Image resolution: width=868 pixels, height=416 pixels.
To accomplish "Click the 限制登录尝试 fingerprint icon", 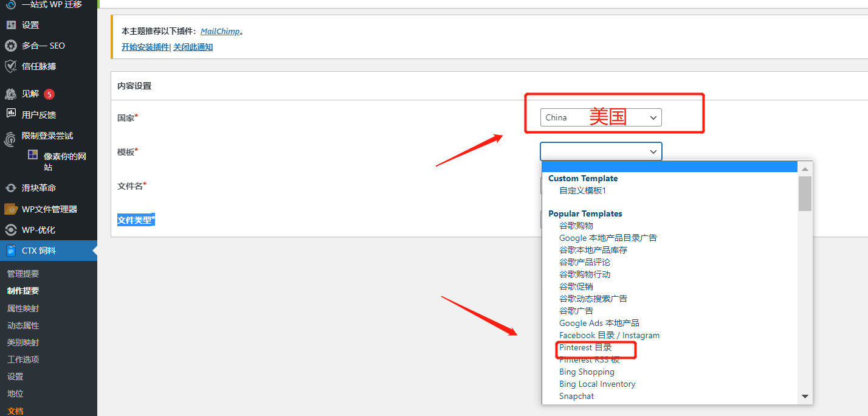I will tap(10, 138).
